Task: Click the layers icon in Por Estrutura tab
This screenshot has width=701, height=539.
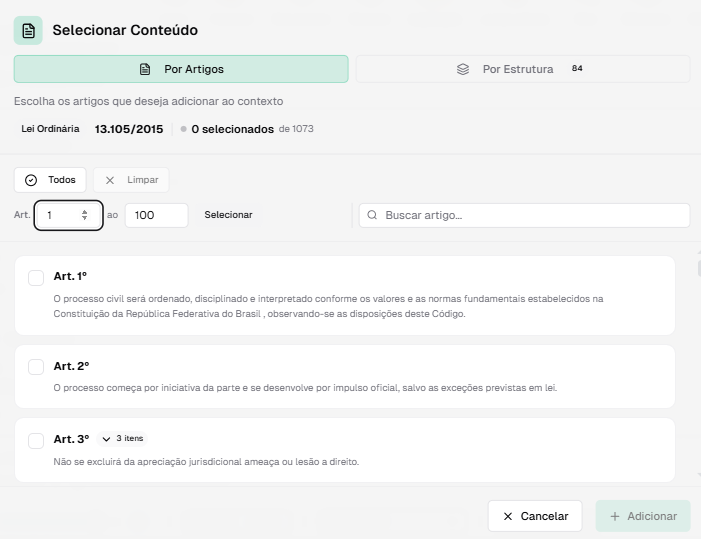Action: 463,69
